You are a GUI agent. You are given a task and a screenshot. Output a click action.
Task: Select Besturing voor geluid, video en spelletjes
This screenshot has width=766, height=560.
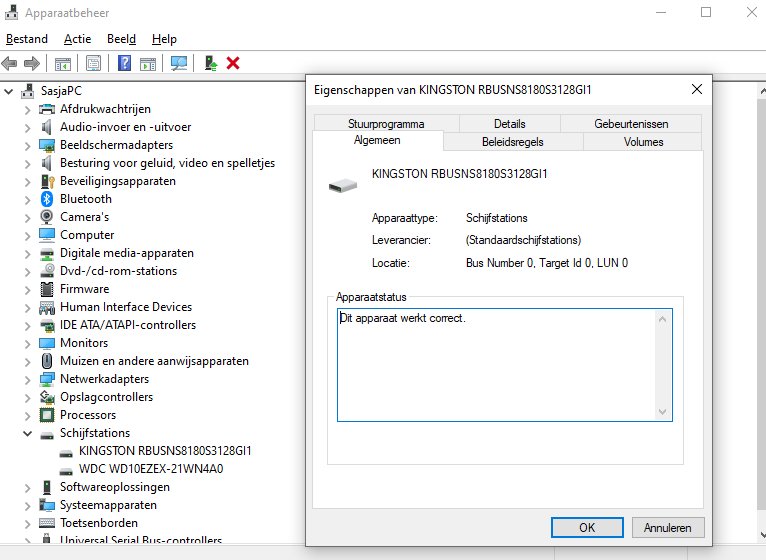click(x=168, y=163)
